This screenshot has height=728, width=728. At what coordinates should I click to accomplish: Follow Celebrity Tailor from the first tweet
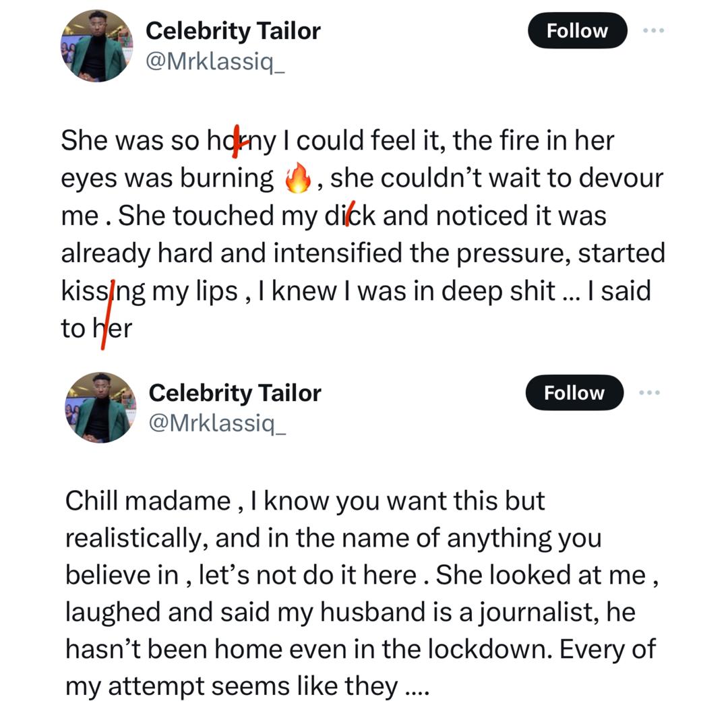point(577,31)
